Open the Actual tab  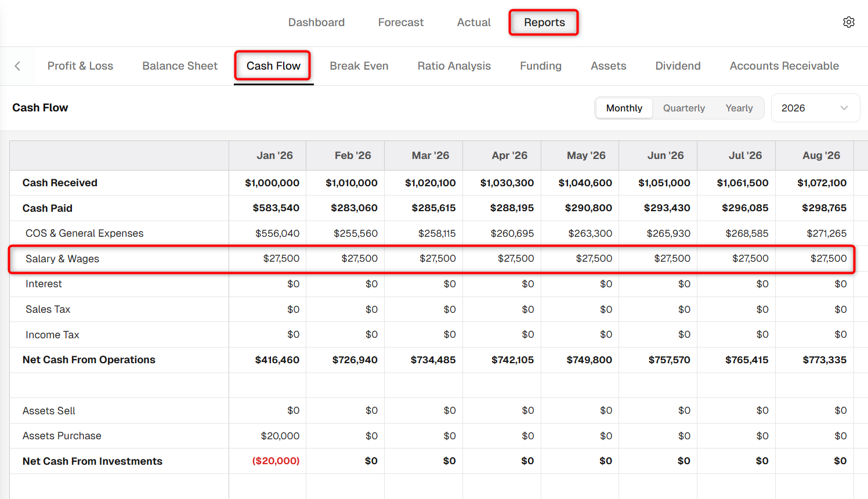tap(473, 22)
